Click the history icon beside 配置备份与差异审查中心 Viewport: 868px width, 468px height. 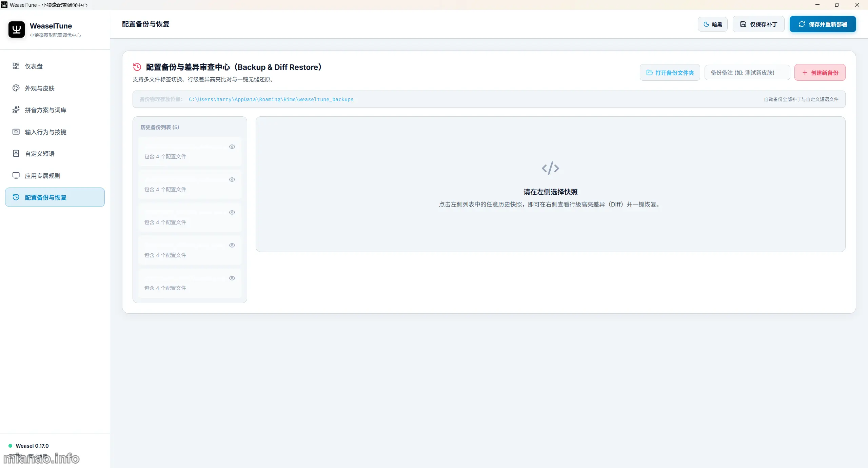pos(137,67)
